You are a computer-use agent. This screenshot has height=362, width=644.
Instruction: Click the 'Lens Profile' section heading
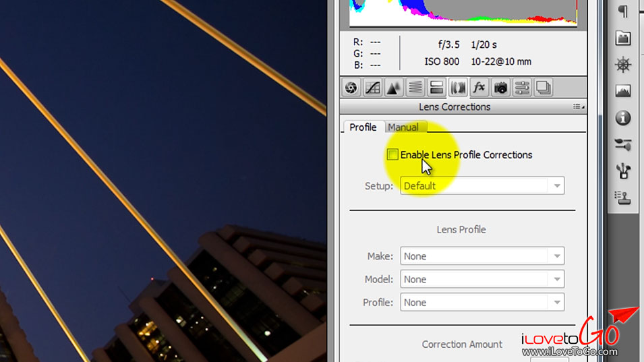(461, 229)
